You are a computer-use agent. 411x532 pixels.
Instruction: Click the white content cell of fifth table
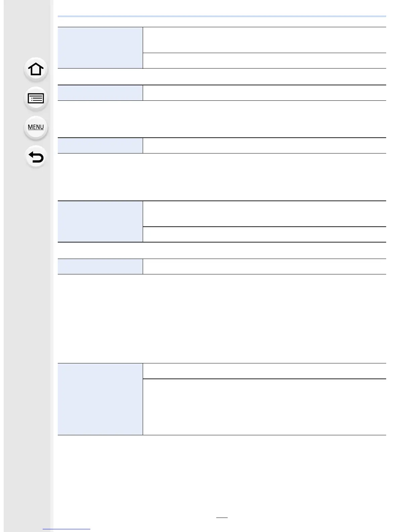265,266
